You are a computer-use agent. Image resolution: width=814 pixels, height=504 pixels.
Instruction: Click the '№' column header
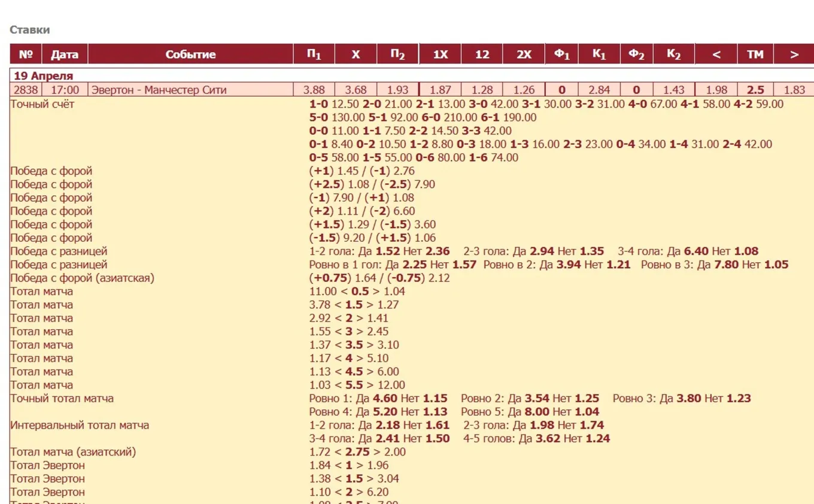(26, 54)
